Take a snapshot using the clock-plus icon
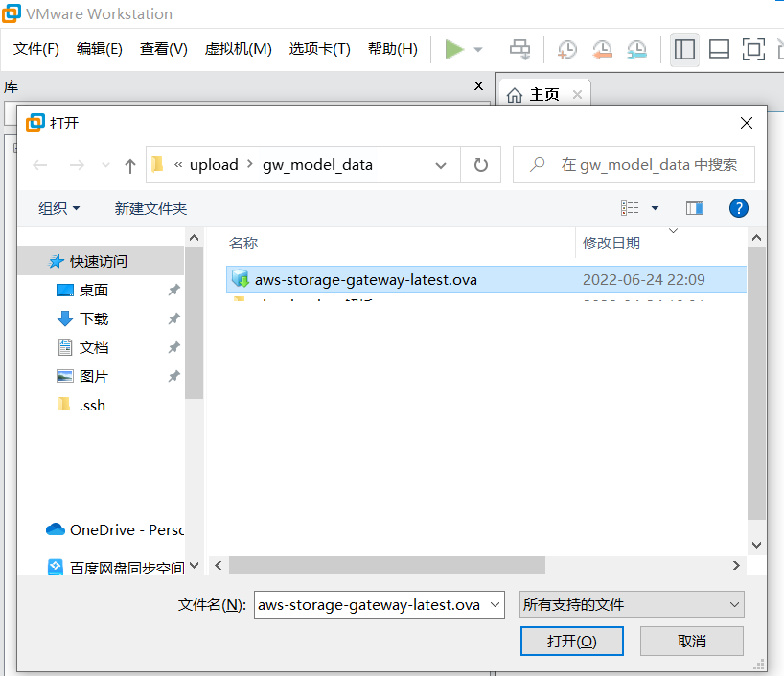This screenshot has width=784, height=680. (567, 50)
